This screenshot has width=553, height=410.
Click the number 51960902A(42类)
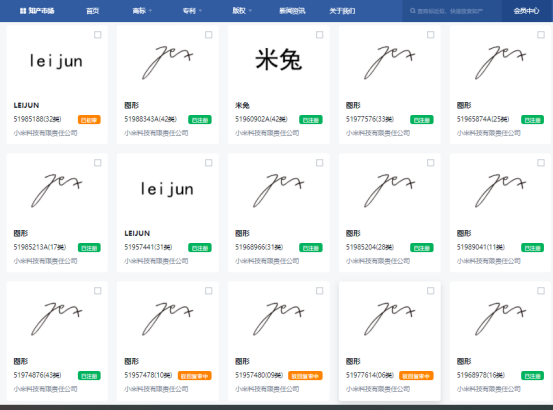261,119
